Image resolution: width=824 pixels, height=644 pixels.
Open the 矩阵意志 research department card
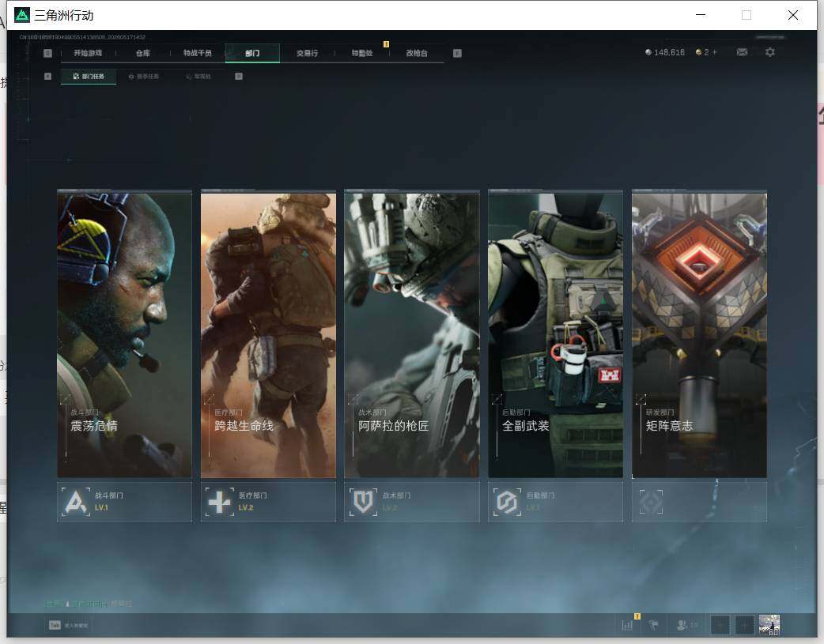pos(700,334)
